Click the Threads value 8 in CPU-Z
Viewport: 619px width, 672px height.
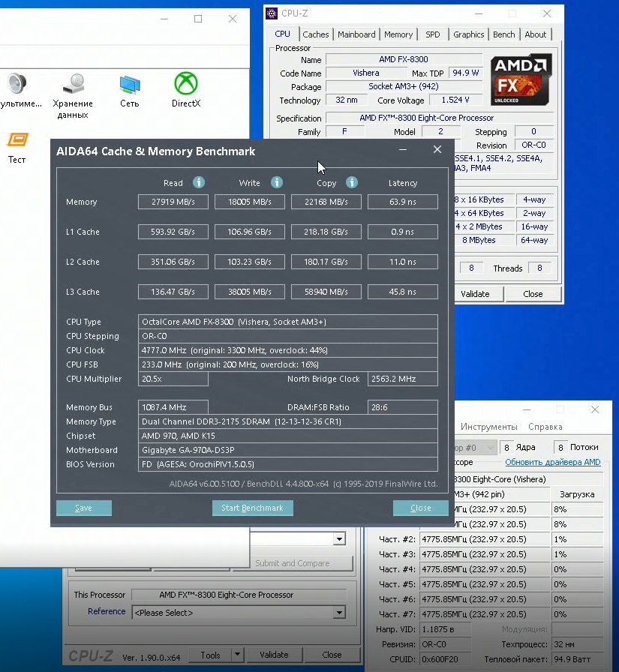coord(539,268)
